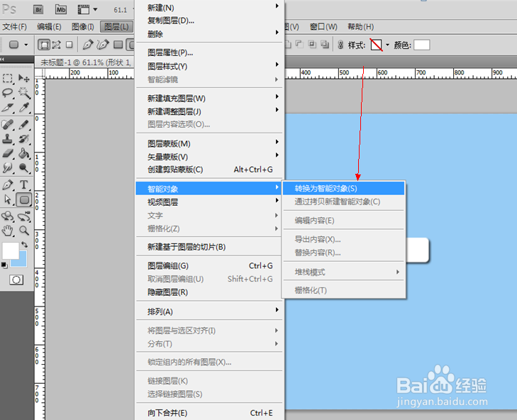This screenshot has width=517, height=420.
Task: Expand the 新建调整图层(J) submenu
Action: pyautogui.click(x=210, y=111)
